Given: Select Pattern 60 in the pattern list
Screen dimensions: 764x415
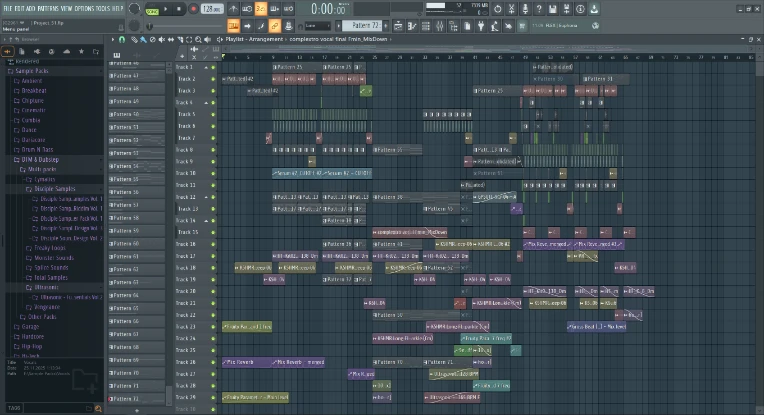Looking at the screenshot, I should [136, 244].
